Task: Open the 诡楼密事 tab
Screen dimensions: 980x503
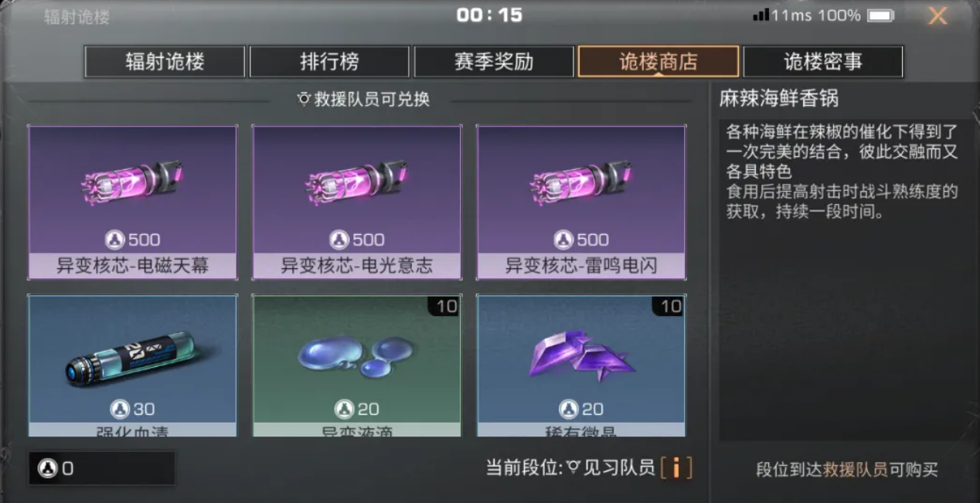Action: [x=823, y=62]
